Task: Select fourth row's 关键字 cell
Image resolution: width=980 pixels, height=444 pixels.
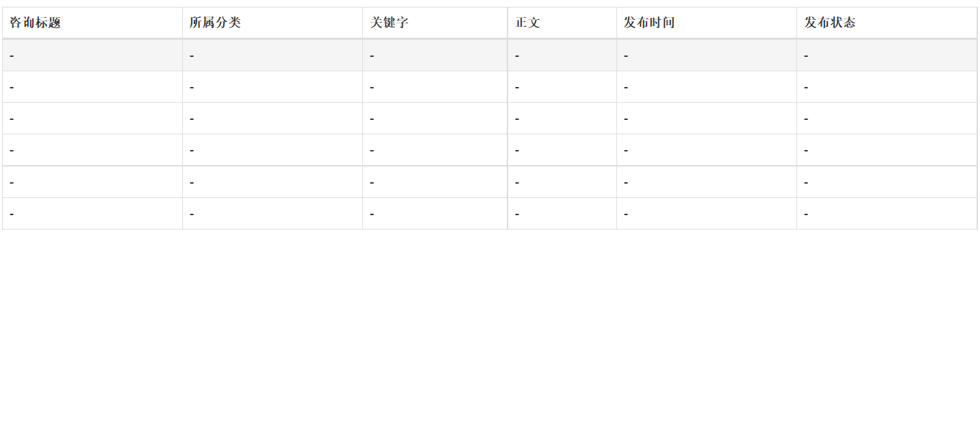Action: pos(435,150)
